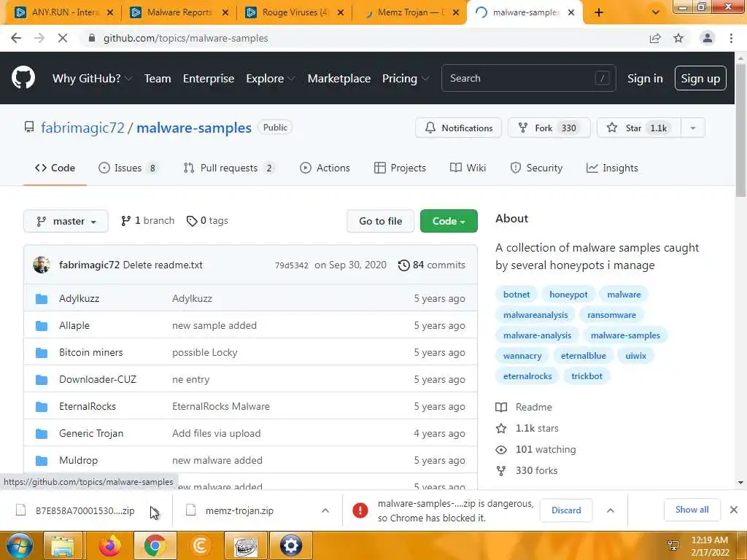Star the malware-samples repository
Viewport: 747px width, 560px height.
(x=639, y=128)
